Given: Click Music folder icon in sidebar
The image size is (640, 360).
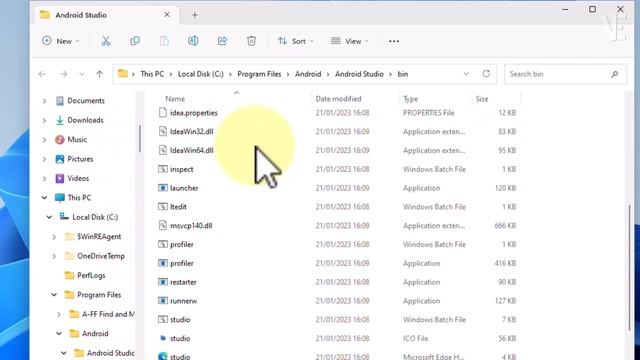Looking at the screenshot, I should (x=60, y=140).
